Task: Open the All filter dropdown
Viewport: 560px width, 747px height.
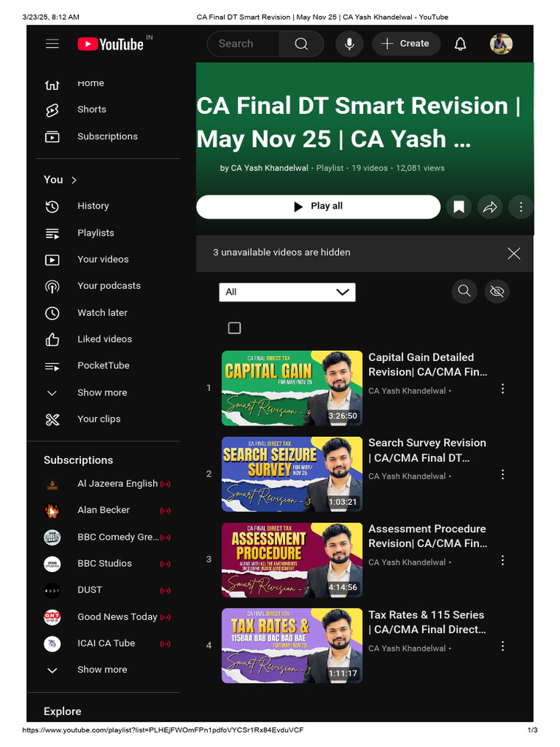Action: [x=287, y=292]
